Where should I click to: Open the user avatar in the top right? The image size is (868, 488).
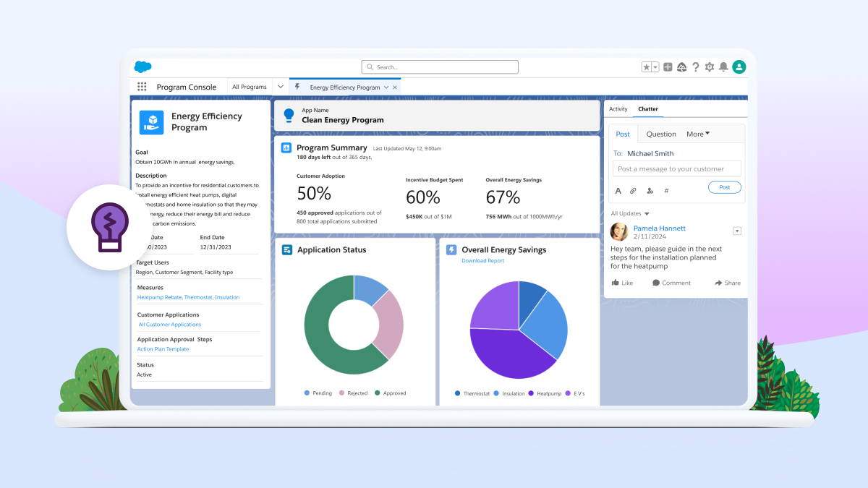coord(739,67)
